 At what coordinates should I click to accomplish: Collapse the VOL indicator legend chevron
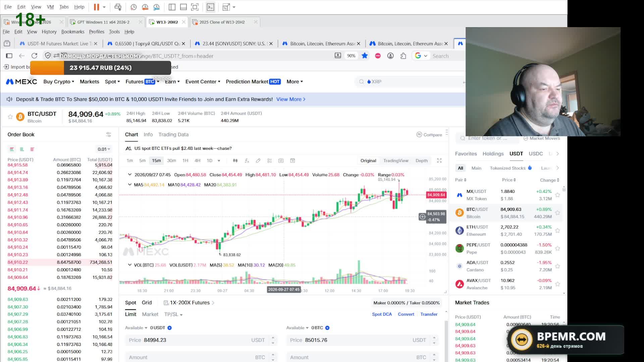click(x=129, y=265)
